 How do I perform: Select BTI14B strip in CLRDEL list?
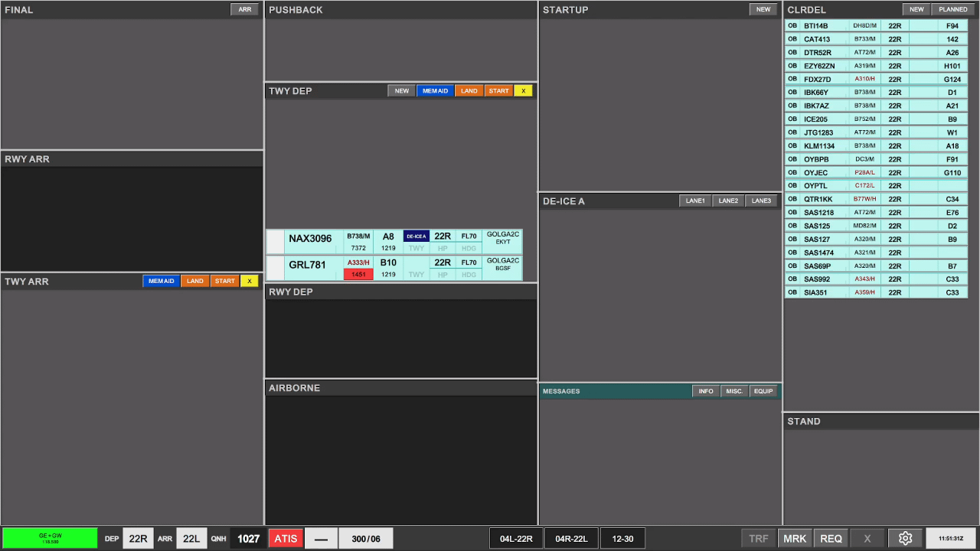tap(876, 26)
